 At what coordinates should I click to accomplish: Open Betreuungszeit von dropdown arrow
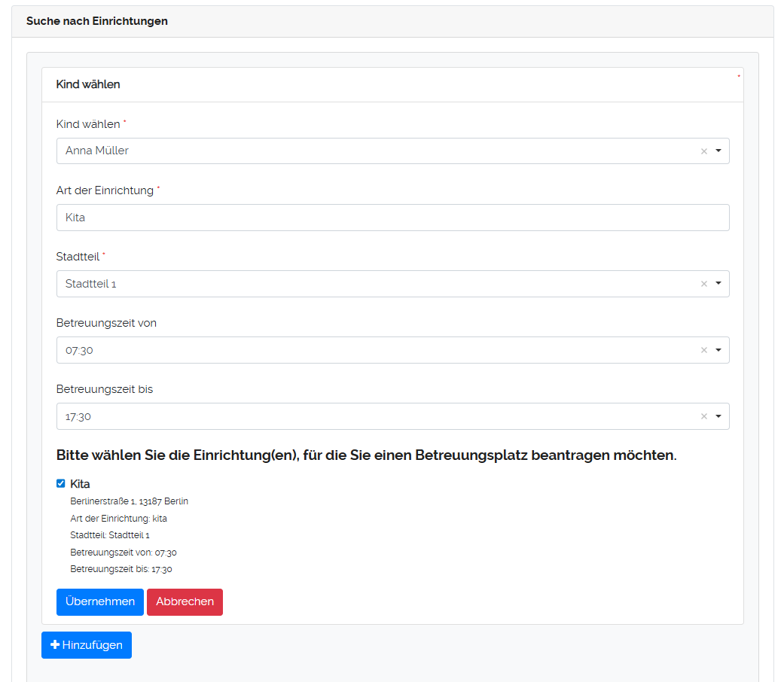tap(718, 350)
